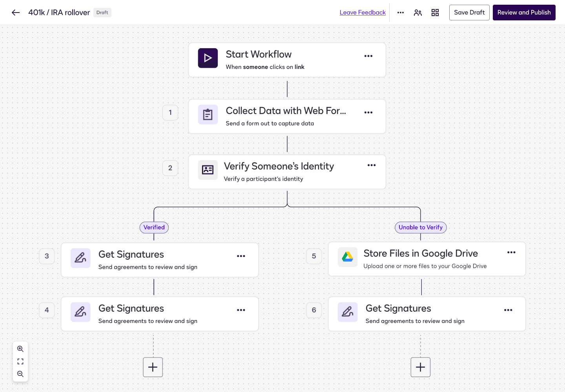Select the Collect Data with Web Form title
The image size is (565, 392).
286,111
